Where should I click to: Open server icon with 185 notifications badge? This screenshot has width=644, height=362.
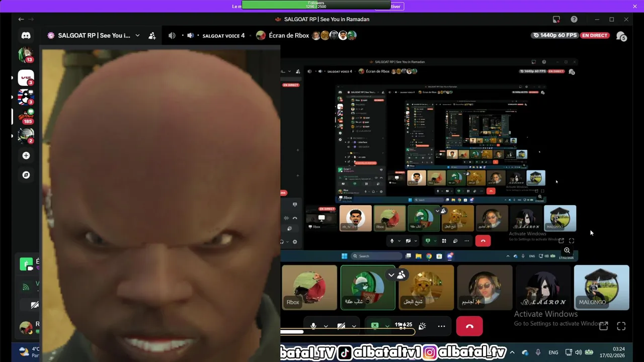(x=26, y=117)
